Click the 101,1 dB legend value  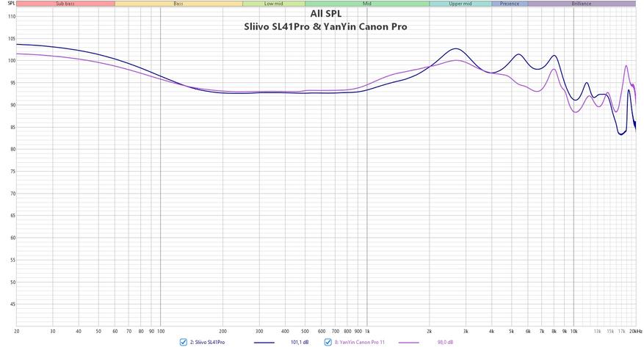(300, 342)
